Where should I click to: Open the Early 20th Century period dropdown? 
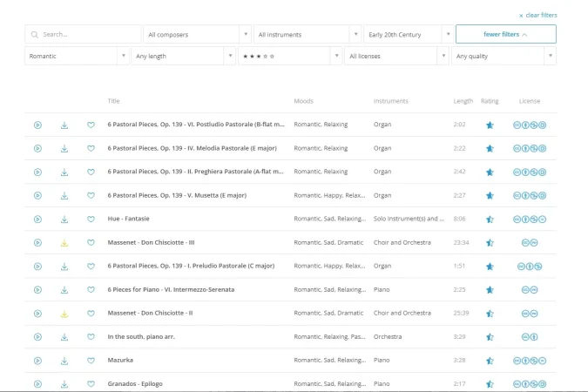pos(409,35)
